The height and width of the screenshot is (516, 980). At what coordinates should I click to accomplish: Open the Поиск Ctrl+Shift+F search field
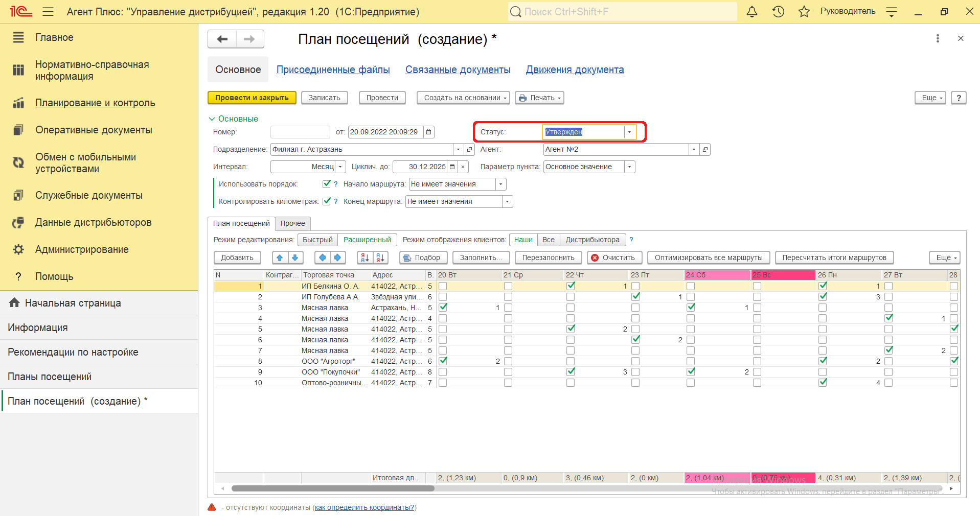(x=623, y=11)
